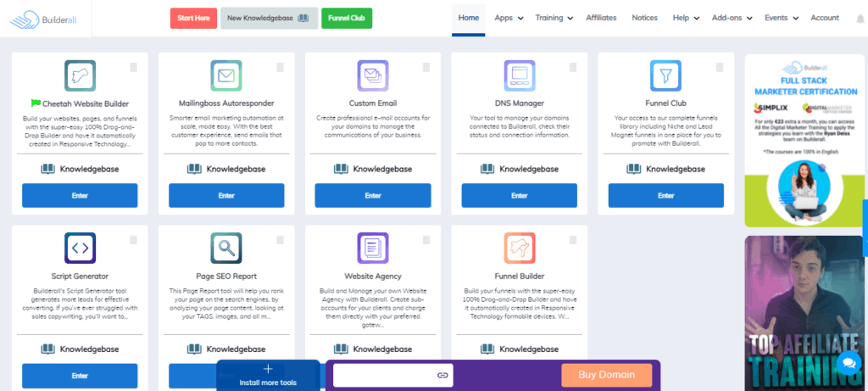This screenshot has width=868, height=391.
Task: Expand the Add-ons dropdown menu
Action: point(732,18)
